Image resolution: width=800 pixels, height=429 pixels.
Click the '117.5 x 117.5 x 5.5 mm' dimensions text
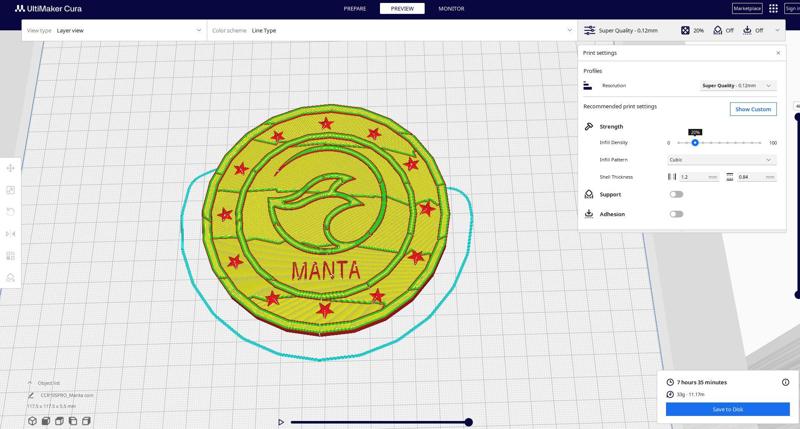pyautogui.click(x=52, y=406)
